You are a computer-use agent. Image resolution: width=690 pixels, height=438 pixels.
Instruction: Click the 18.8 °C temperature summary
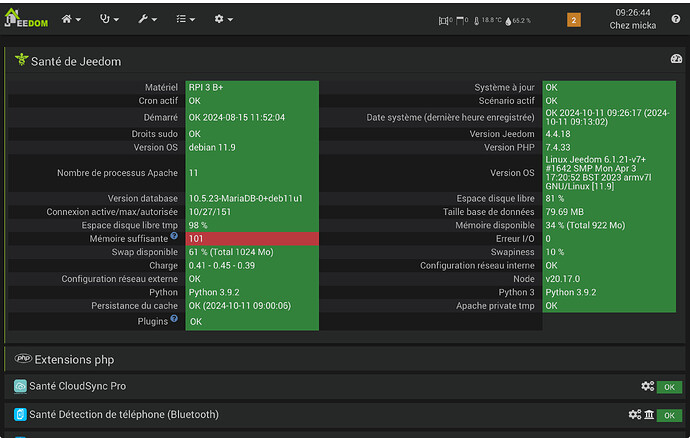click(x=488, y=21)
